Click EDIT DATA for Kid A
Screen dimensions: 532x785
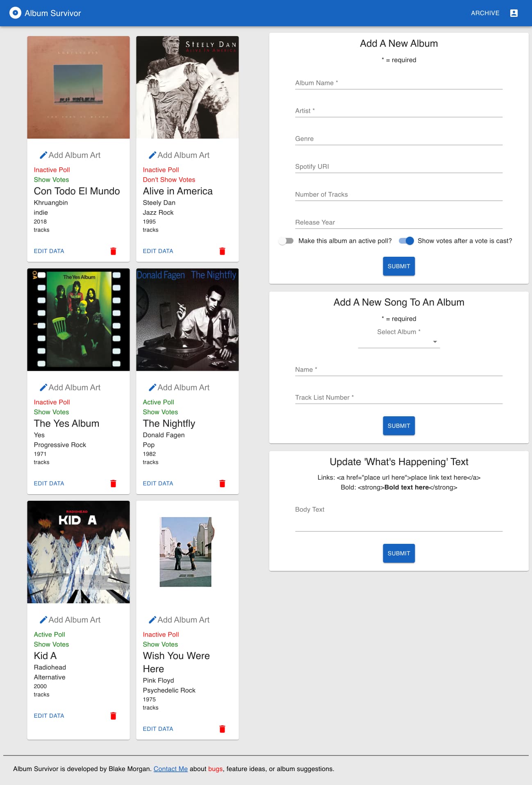[x=49, y=716]
